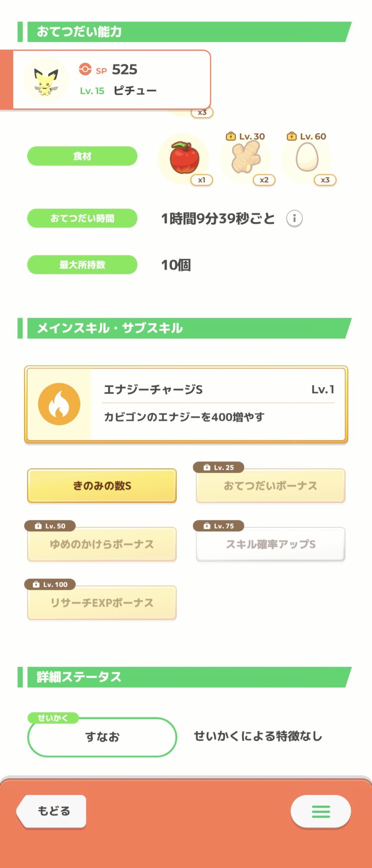Tap the locked egg ingredient icon

307,158
